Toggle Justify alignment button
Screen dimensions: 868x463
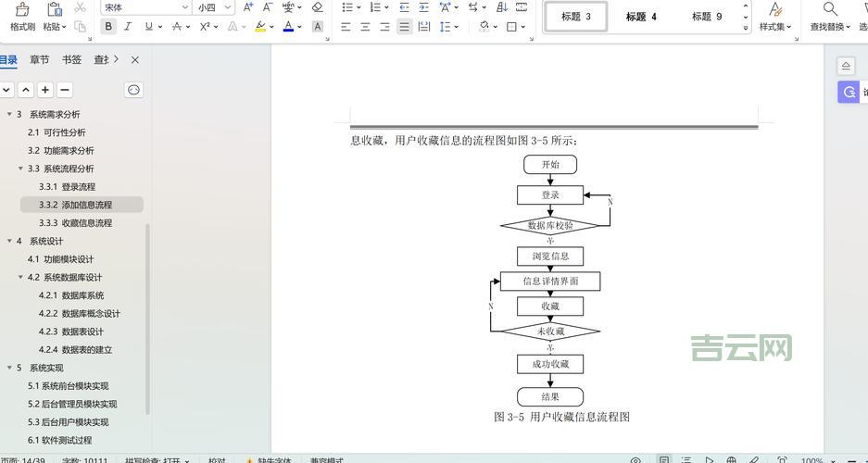click(405, 26)
